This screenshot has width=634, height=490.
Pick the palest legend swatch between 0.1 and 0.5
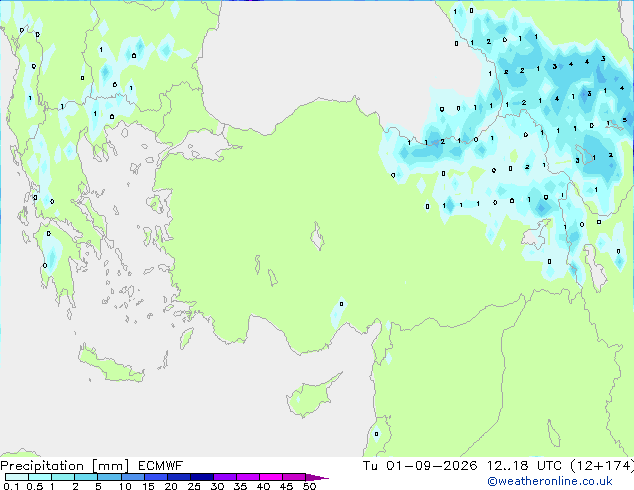coord(17,477)
